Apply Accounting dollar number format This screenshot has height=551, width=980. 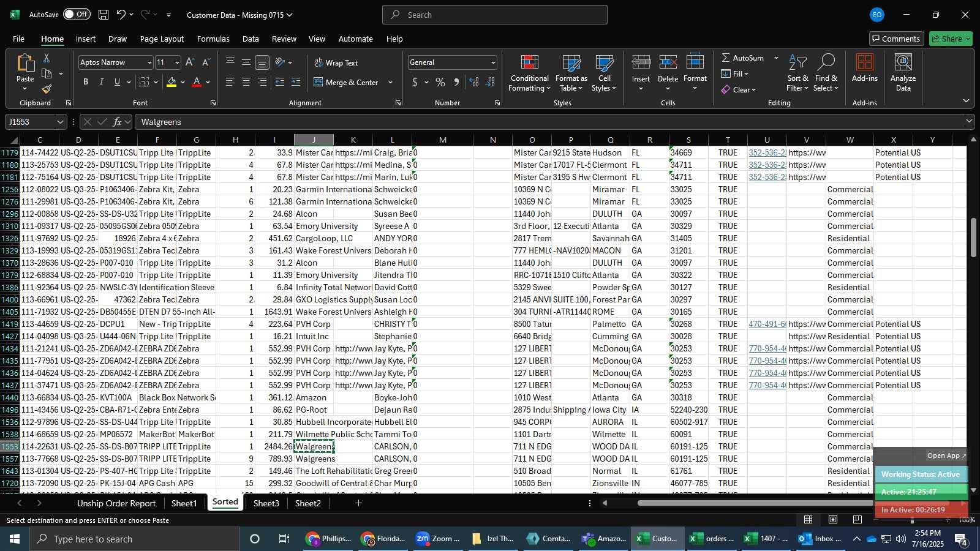(x=415, y=82)
